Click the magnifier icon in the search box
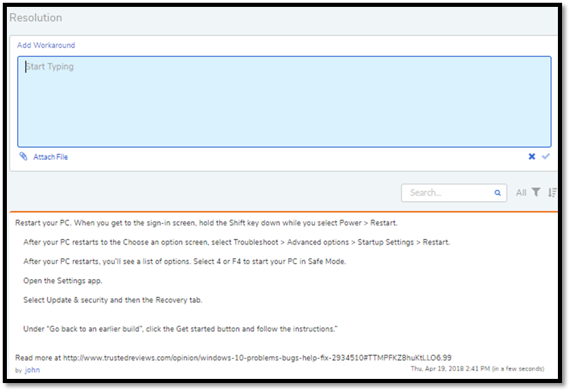Viewport: 571px width, 392px height. [497, 193]
